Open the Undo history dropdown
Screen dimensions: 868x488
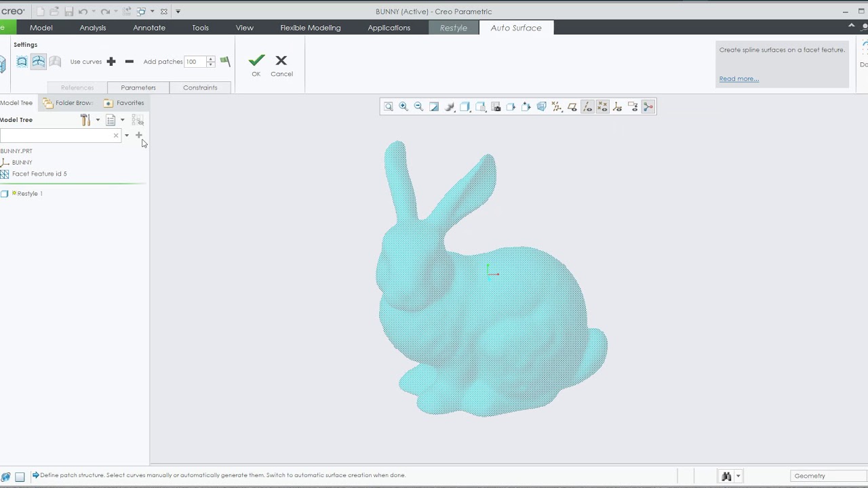(94, 12)
